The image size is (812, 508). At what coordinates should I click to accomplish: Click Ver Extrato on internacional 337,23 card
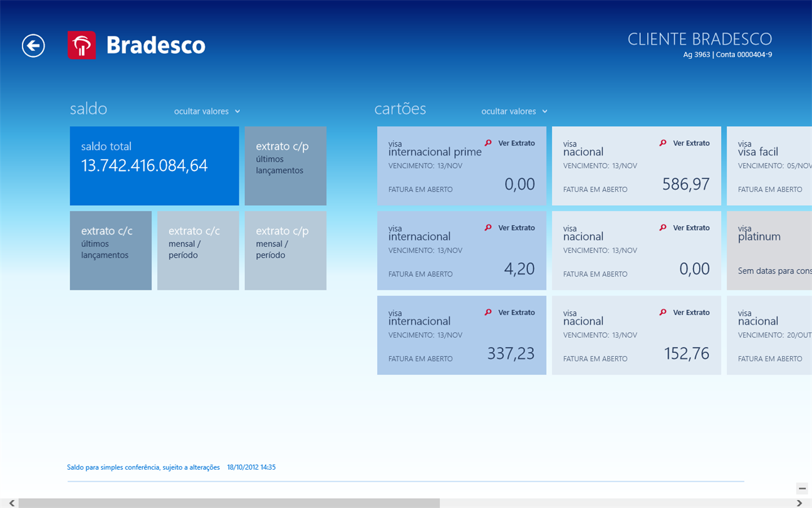[x=516, y=312]
